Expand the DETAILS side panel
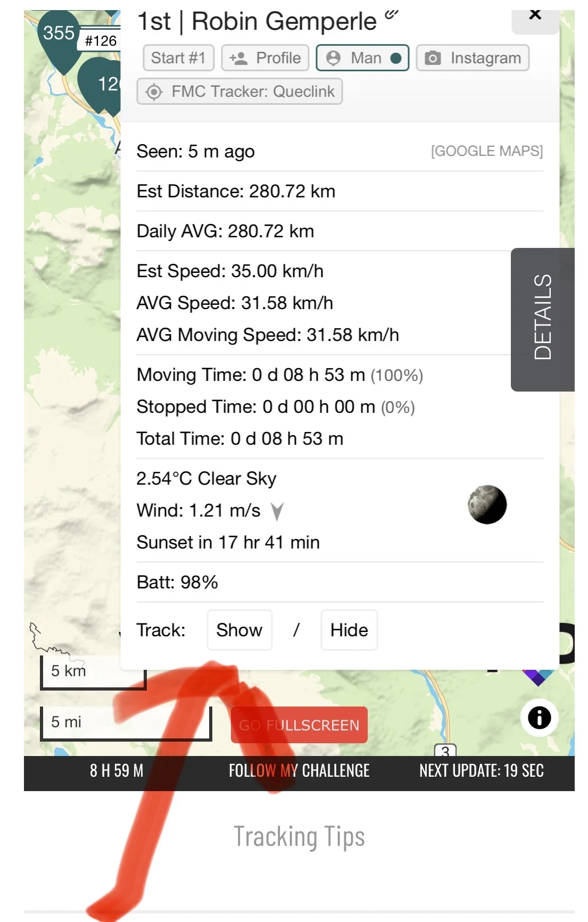The height and width of the screenshot is (922, 588). point(543,319)
